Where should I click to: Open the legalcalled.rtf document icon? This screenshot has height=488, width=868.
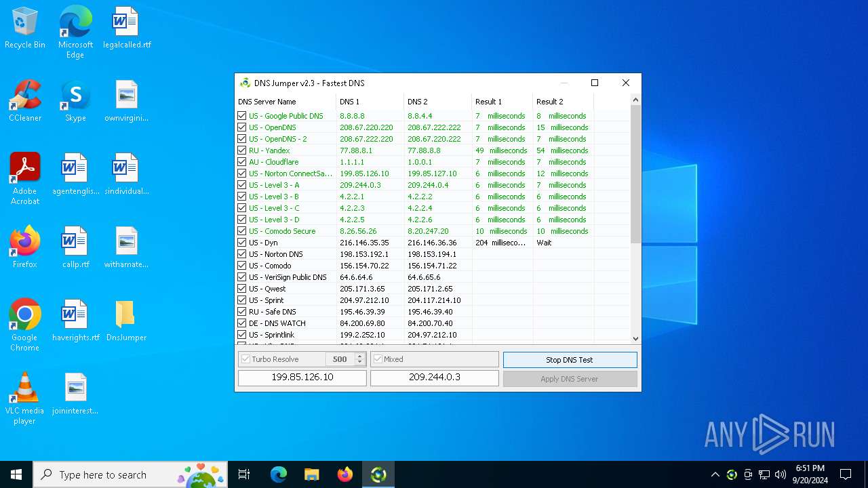click(x=127, y=28)
